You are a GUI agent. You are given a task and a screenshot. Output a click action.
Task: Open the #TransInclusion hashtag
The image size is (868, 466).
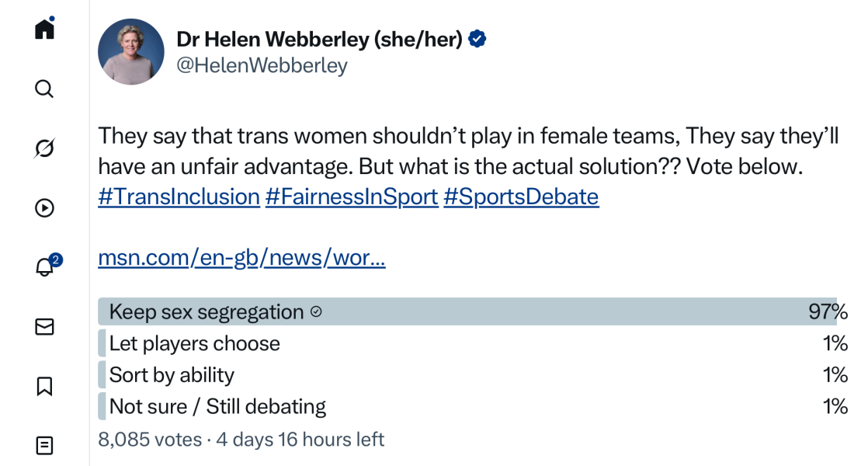click(178, 196)
